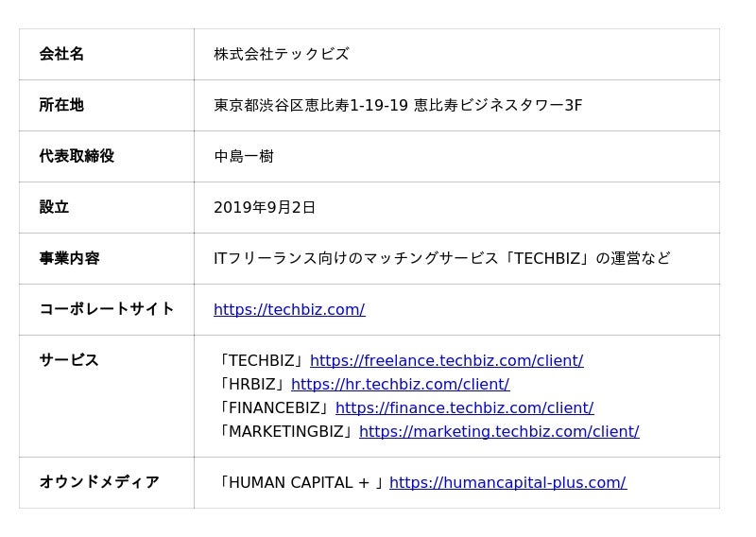The image size is (756, 537).
Task: Click the hr.techbiz.com client link
Action: [400, 384]
